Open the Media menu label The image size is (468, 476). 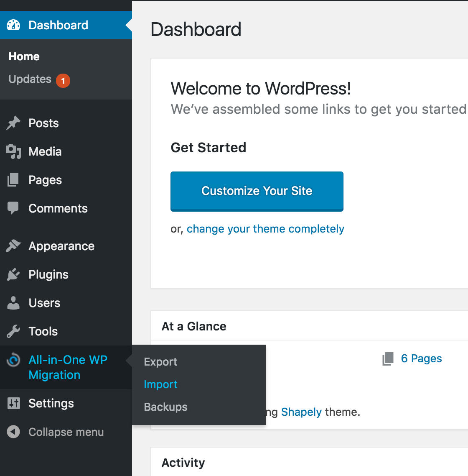(x=45, y=151)
